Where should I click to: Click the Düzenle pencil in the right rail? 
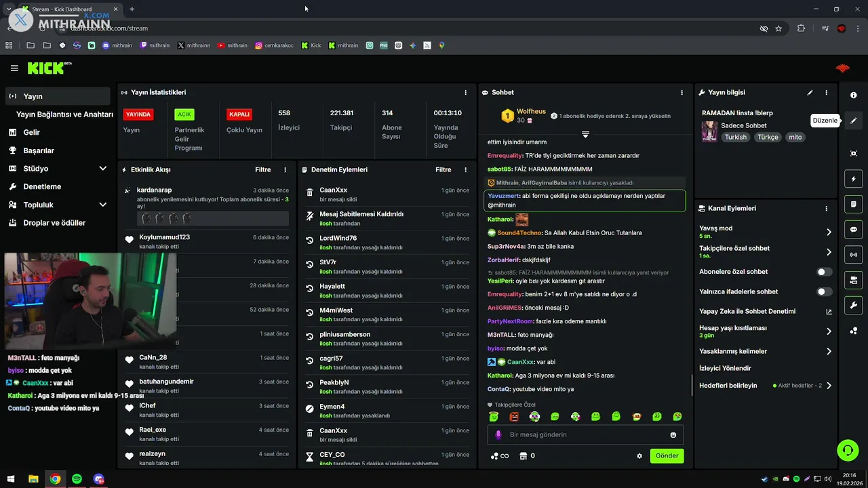pyautogui.click(x=854, y=121)
